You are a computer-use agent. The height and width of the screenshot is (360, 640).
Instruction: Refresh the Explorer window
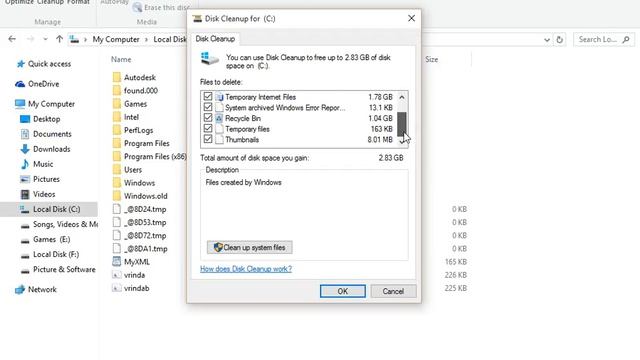click(560, 40)
